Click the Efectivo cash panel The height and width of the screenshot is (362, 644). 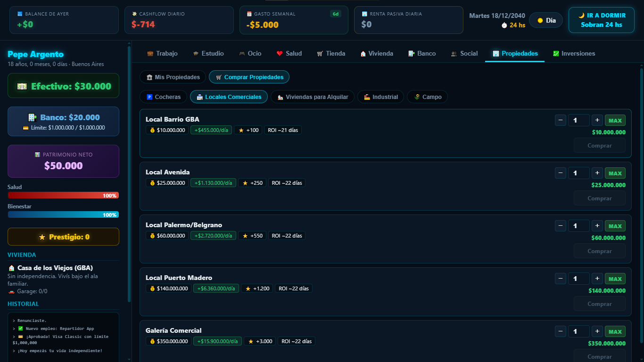[x=63, y=86]
